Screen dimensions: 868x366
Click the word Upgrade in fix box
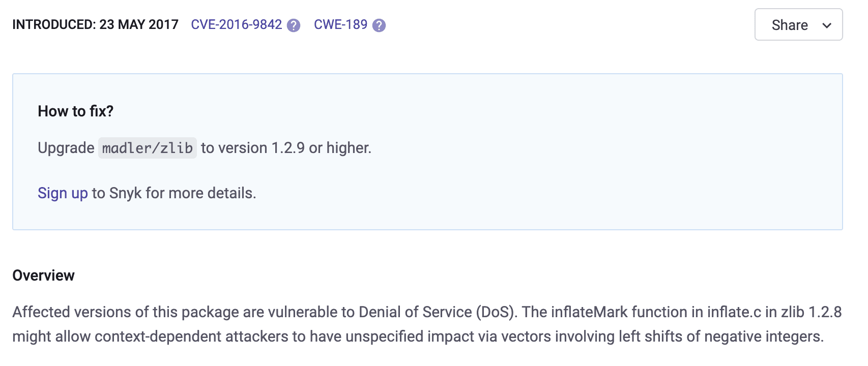[66, 148]
